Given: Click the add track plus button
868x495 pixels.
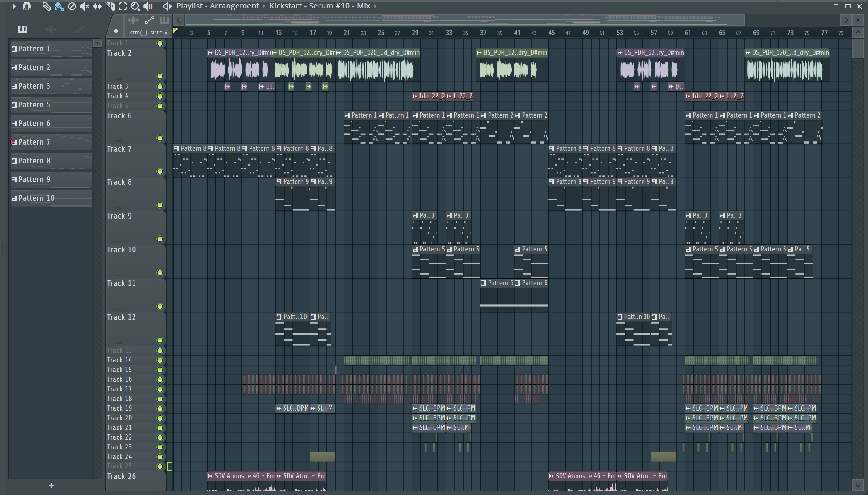Looking at the screenshot, I should 116,31.
